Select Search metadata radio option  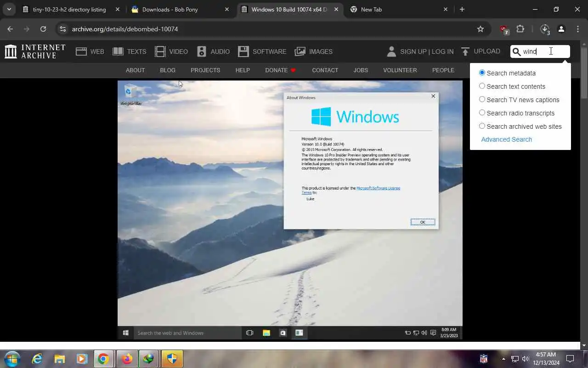tap(482, 73)
